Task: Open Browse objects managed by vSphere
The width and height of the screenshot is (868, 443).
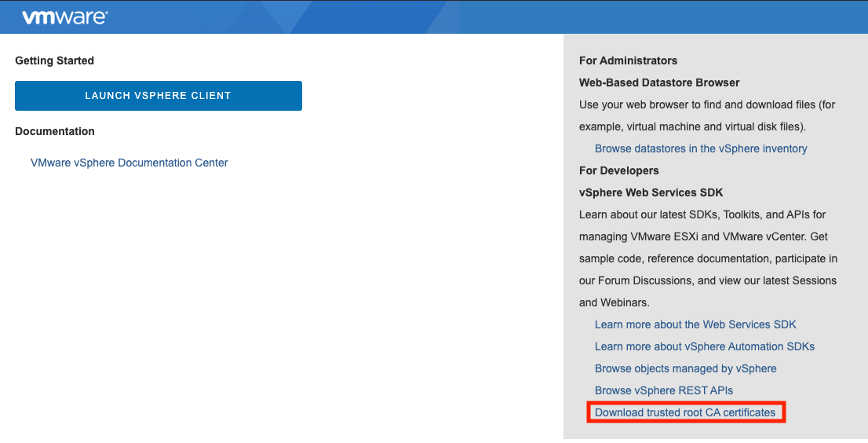Action: [x=685, y=369]
